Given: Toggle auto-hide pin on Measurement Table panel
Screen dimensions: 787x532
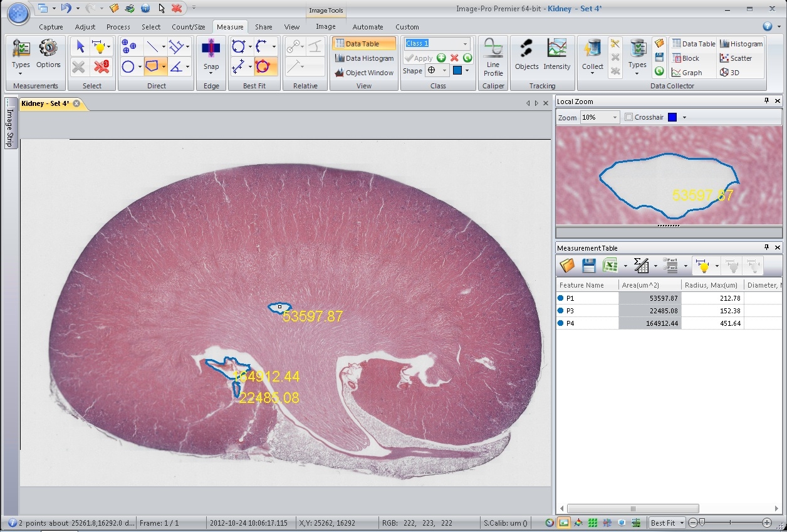Looking at the screenshot, I should point(767,247).
